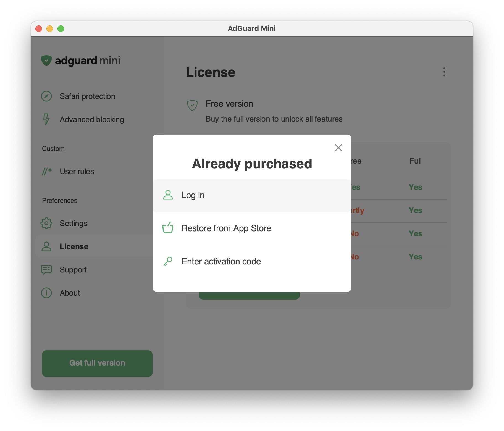Go to User rules

click(x=77, y=172)
